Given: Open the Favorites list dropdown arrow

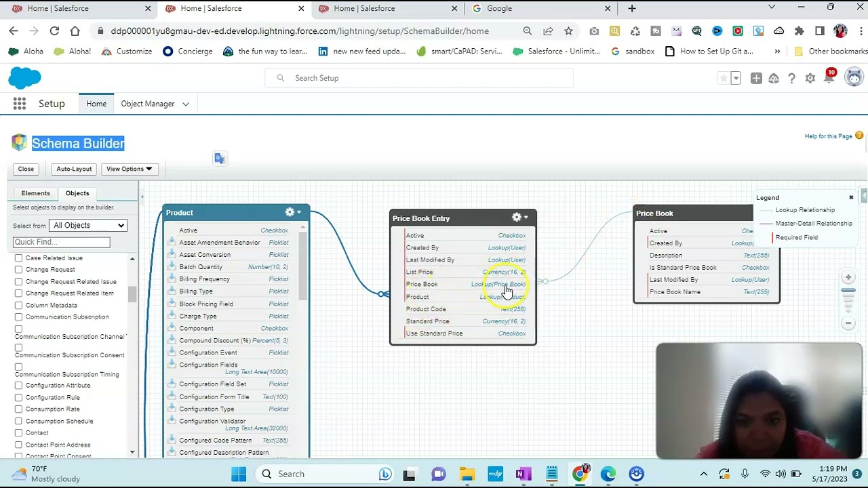Looking at the screenshot, I should click(x=736, y=78).
